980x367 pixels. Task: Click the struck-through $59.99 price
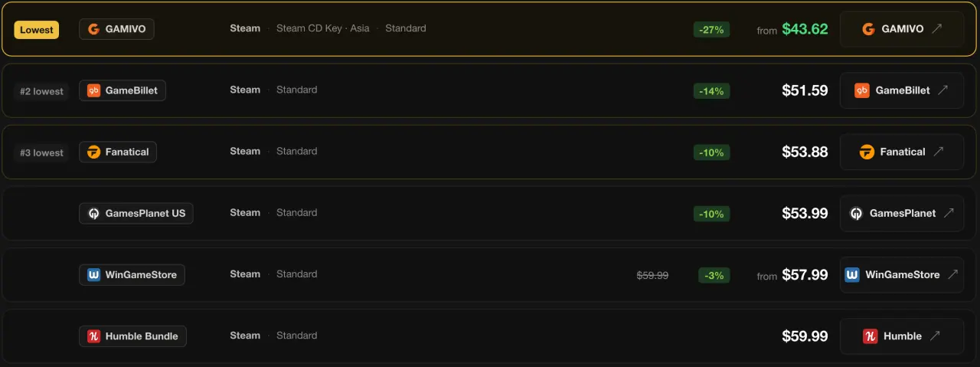pyautogui.click(x=653, y=275)
